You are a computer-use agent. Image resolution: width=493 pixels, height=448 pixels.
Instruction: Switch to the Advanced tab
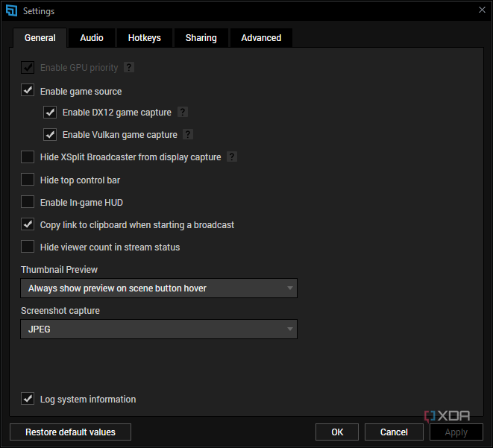coord(261,38)
